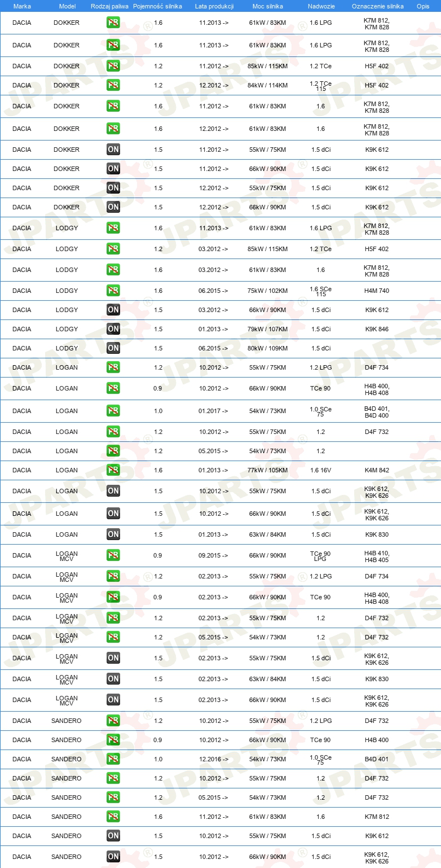The image size is (441, 868).
Task: Click the Lata produkcji column header
Action: (214, 6)
